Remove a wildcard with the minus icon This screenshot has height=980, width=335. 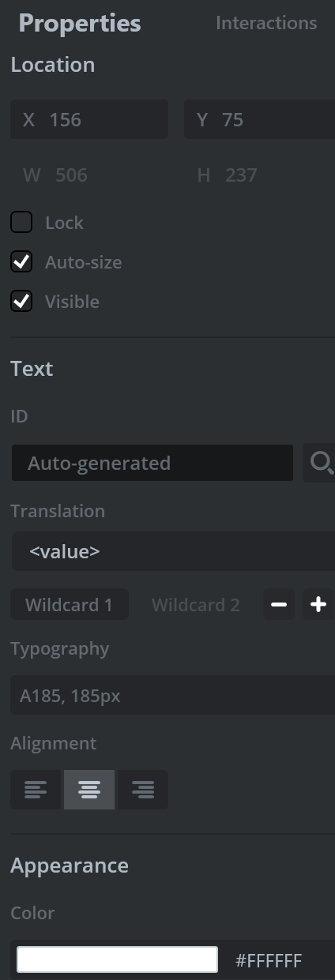(x=279, y=605)
